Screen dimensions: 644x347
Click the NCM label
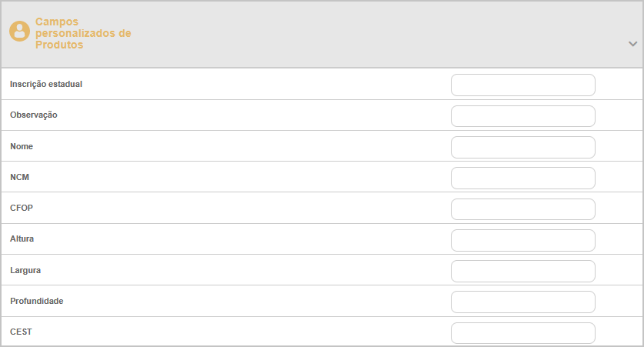coord(20,177)
